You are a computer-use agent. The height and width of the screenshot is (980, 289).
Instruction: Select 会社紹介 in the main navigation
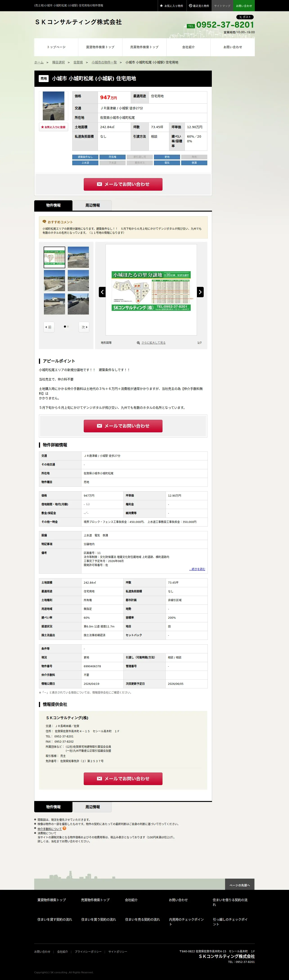pyautogui.click(x=188, y=47)
